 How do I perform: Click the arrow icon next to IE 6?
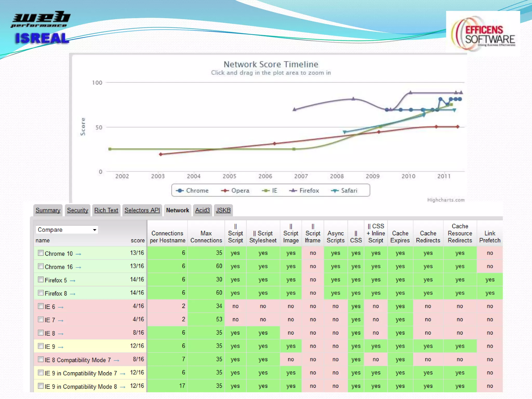pyautogui.click(x=61, y=307)
